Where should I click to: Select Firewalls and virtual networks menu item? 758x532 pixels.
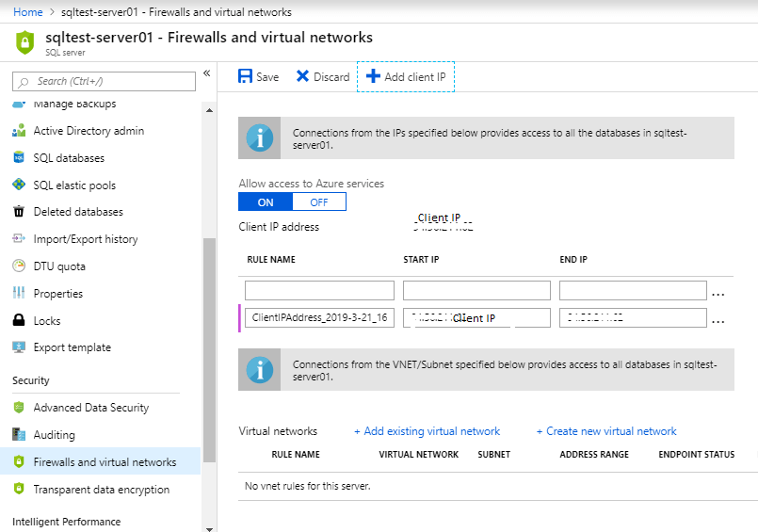(x=100, y=461)
